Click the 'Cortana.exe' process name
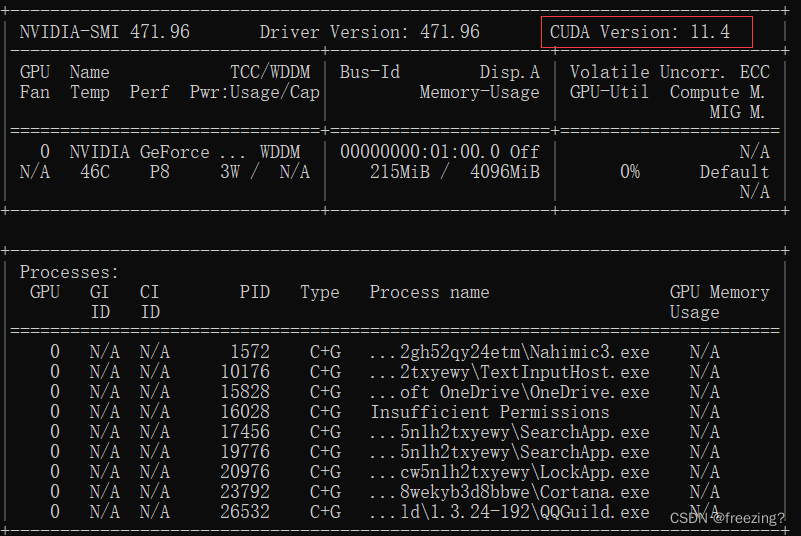The height and width of the screenshot is (536, 801). 595,492
